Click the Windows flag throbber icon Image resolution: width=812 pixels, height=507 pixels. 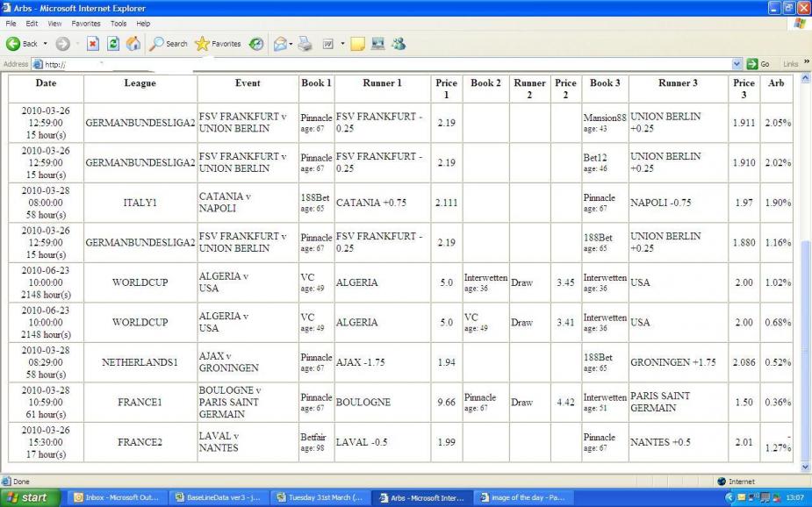tap(800, 24)
